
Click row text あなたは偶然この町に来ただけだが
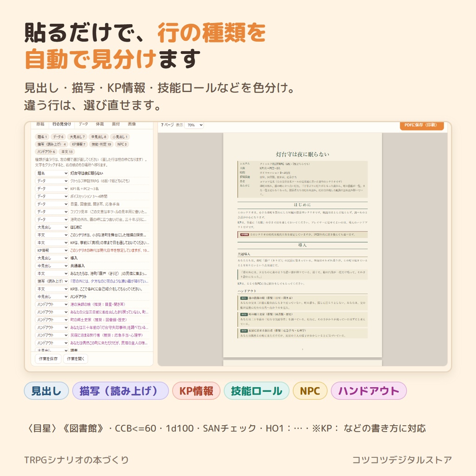coord(109,343)
